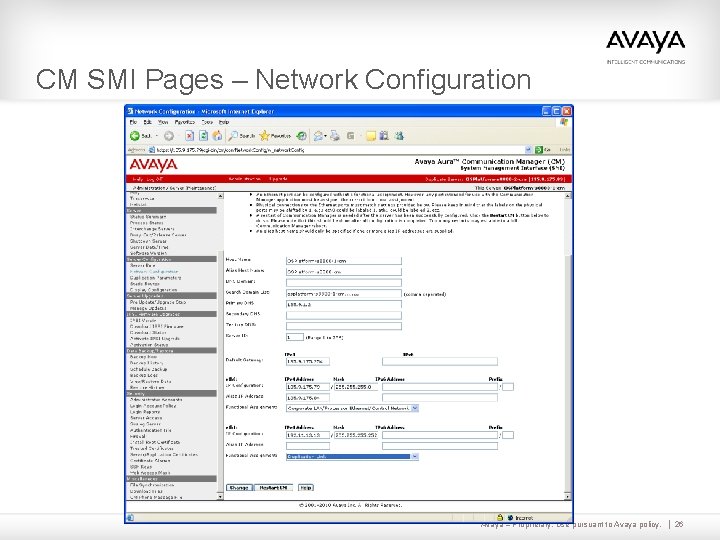Click the browser address URL field
The image size is (720, 540).
340,150
